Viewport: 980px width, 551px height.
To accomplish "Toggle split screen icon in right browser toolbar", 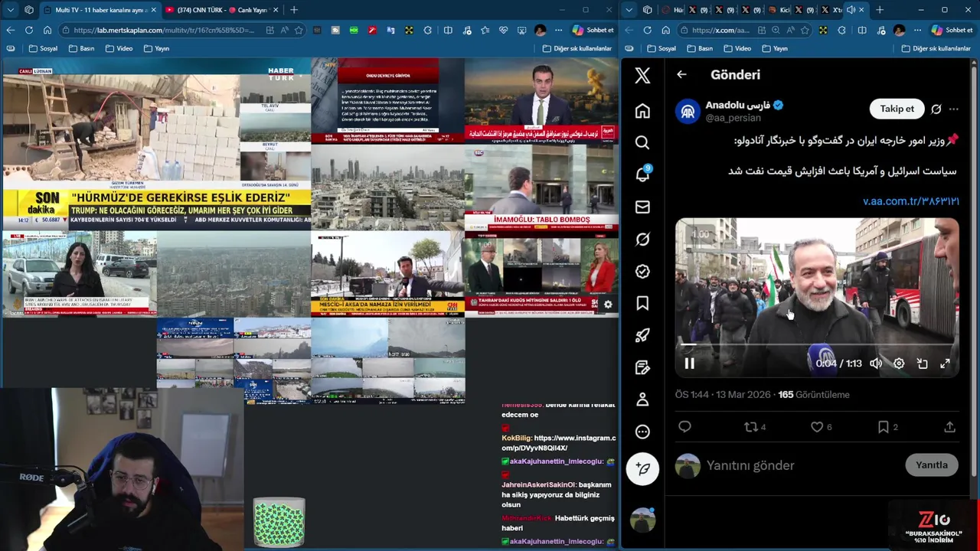I will (862, 30).
